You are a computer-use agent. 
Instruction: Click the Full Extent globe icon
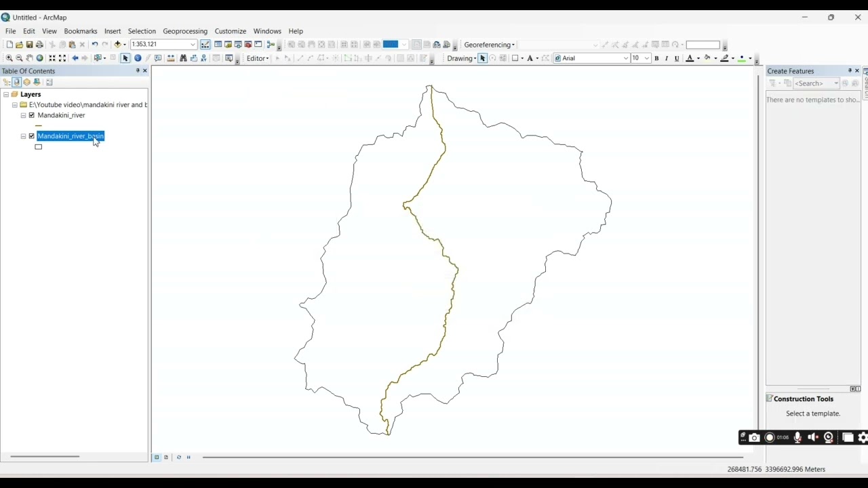(x=39, y=58)
